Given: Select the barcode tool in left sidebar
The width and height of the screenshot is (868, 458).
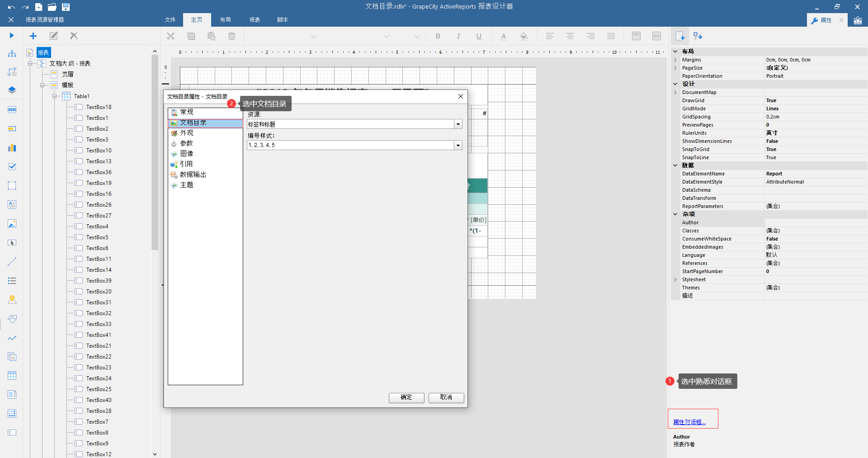Looking at the screenshot, I should coord(12,110).
